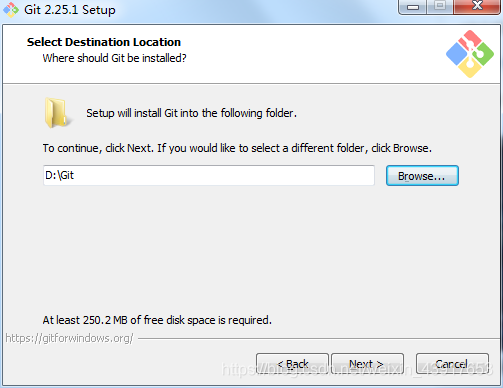Go to the previous step with Back
This screenshot has height=388, width=503.
click(292, 364)
